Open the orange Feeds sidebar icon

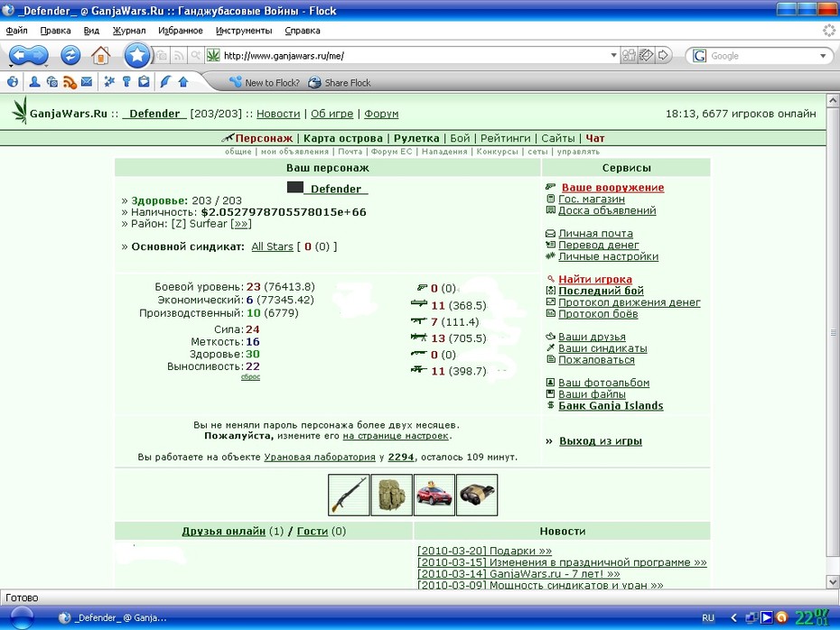point(70,82)
